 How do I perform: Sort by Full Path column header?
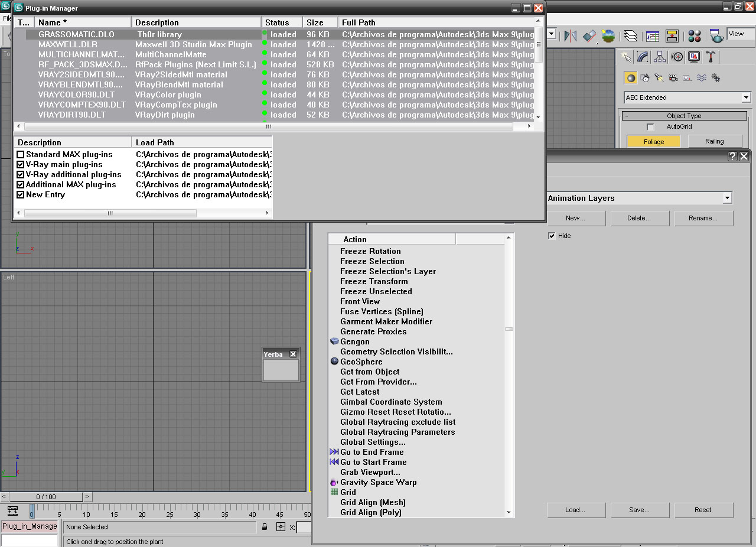pos(436,22)
